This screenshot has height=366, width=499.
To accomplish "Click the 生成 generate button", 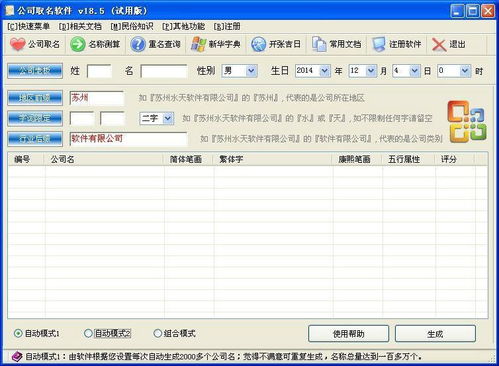I will (x=435, y=334).
